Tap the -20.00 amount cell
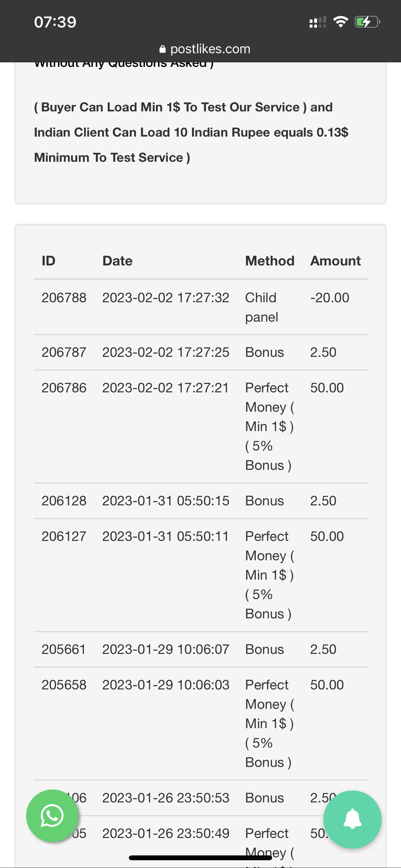 click(330, 298)
